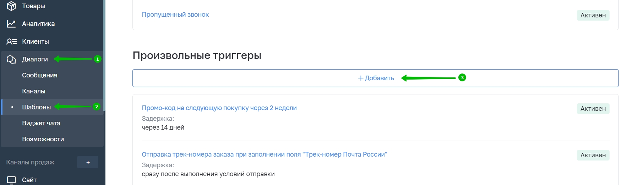Open the Сообщения submenu item
The width and height of the screenshot is (644, 185).
coord(40,75)
